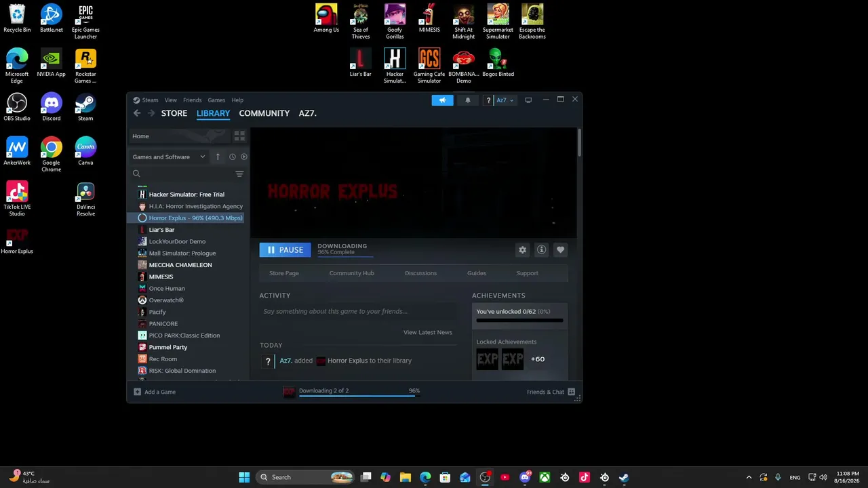Click the Steam back navigation arrow
The width and height of the screenshot is (868, 488).
coord(137,113)
